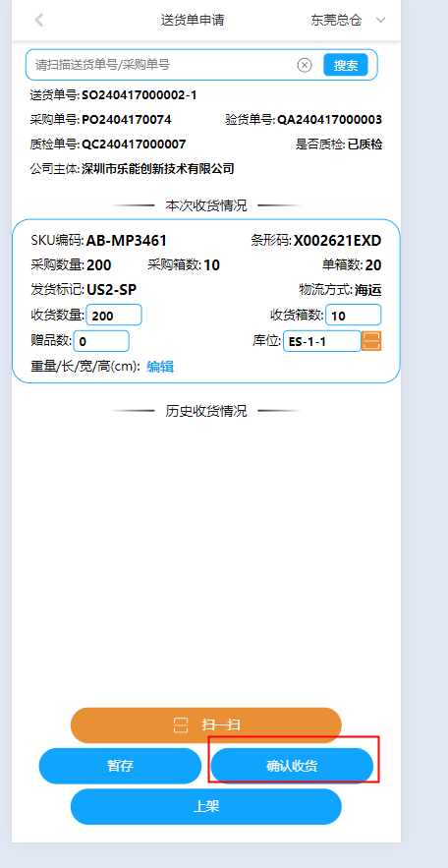Click the 采购数量 value 200
Image resolution: width=448 pixels, height=868 pixels.
coord(99,265)
